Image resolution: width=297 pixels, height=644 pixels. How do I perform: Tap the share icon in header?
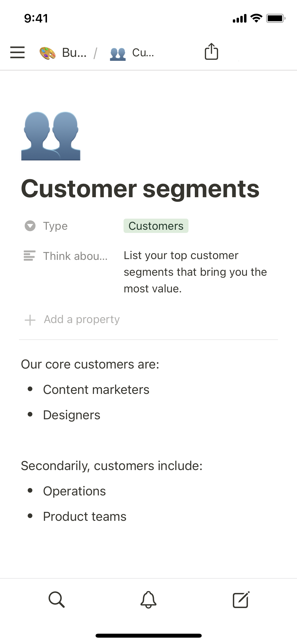[211, 52]
